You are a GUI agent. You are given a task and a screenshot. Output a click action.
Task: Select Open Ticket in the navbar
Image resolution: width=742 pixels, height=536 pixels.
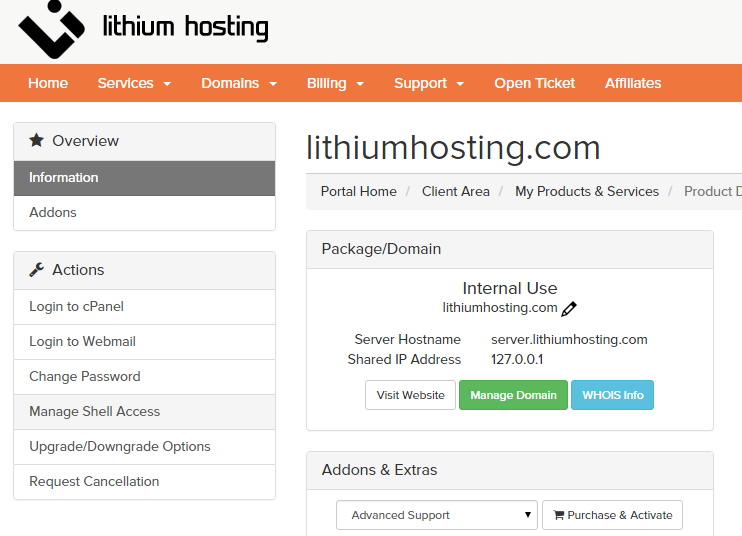coord(534,83)
